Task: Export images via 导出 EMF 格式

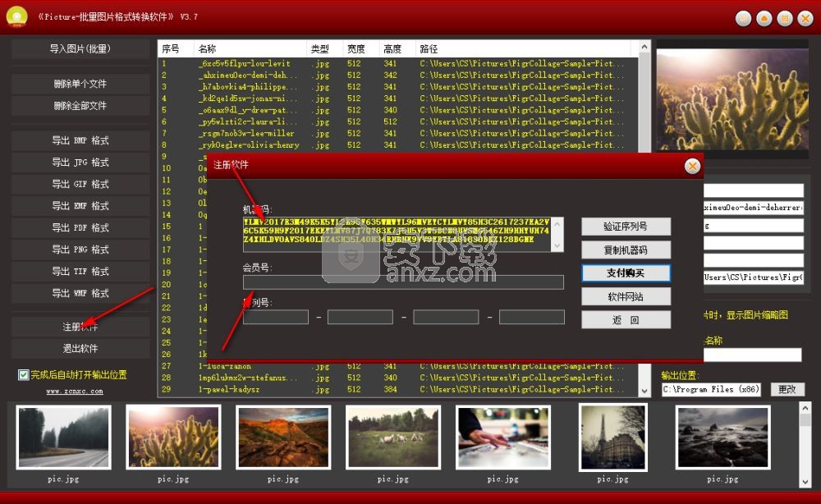Action: (x=80, y=206)
